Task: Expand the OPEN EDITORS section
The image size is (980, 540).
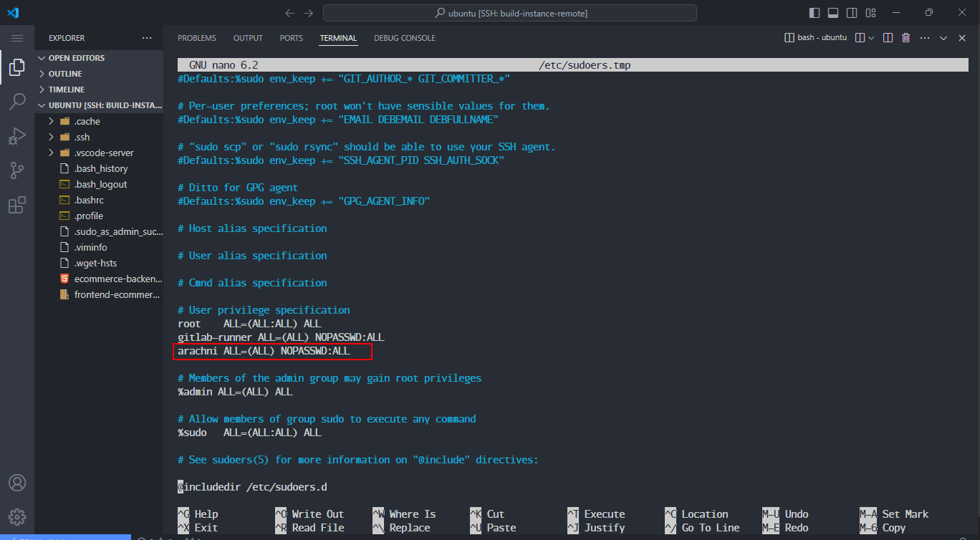Action: (99, 58)
